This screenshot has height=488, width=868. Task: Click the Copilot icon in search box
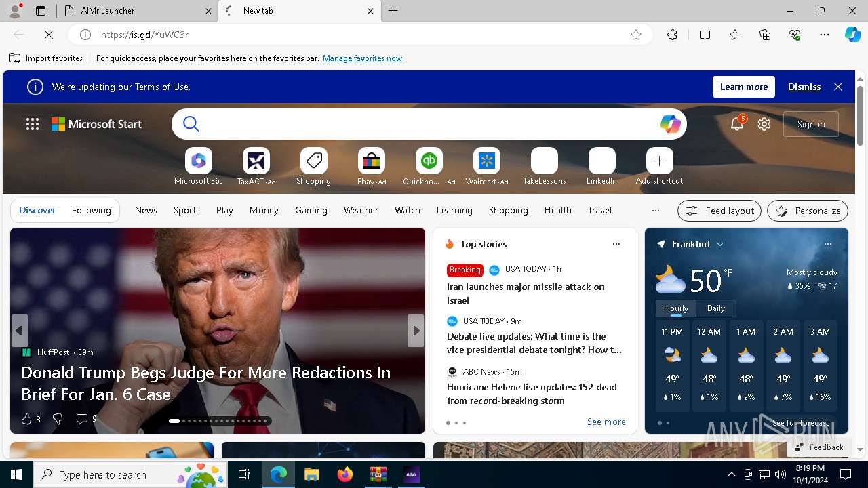click(670, 124)
